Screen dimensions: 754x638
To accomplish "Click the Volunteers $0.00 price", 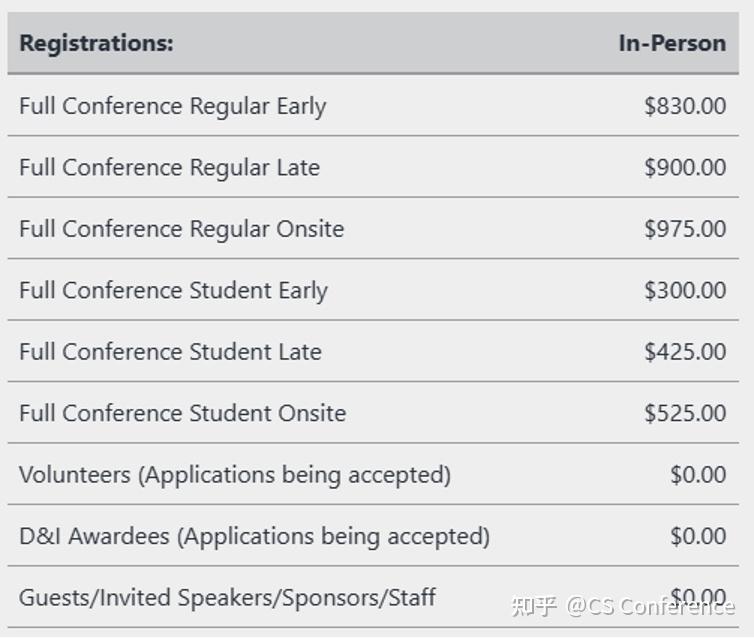I will (698, 475).
